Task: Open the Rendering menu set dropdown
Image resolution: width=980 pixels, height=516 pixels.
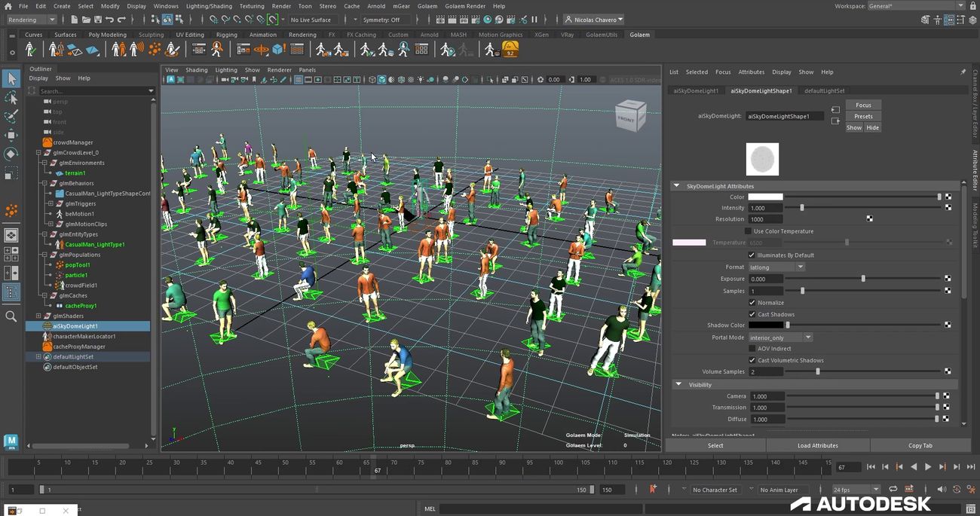Action: [32, 20]
